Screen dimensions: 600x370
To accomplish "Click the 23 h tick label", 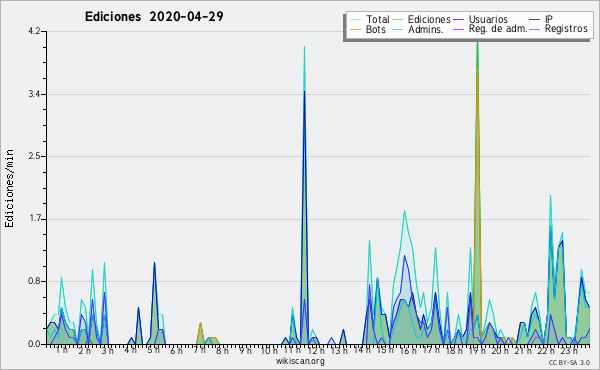I will [569, 350].
